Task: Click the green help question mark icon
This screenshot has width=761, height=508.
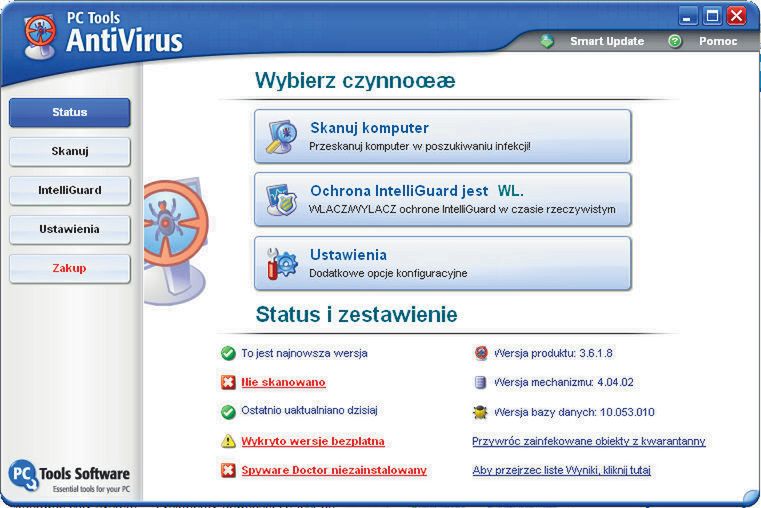Action: click(675, 41)
